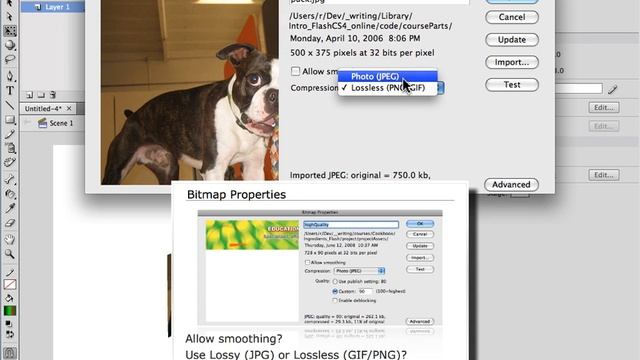Open the green fill color swatch
This screenshot has width=640, height=360.
(10, 311)
